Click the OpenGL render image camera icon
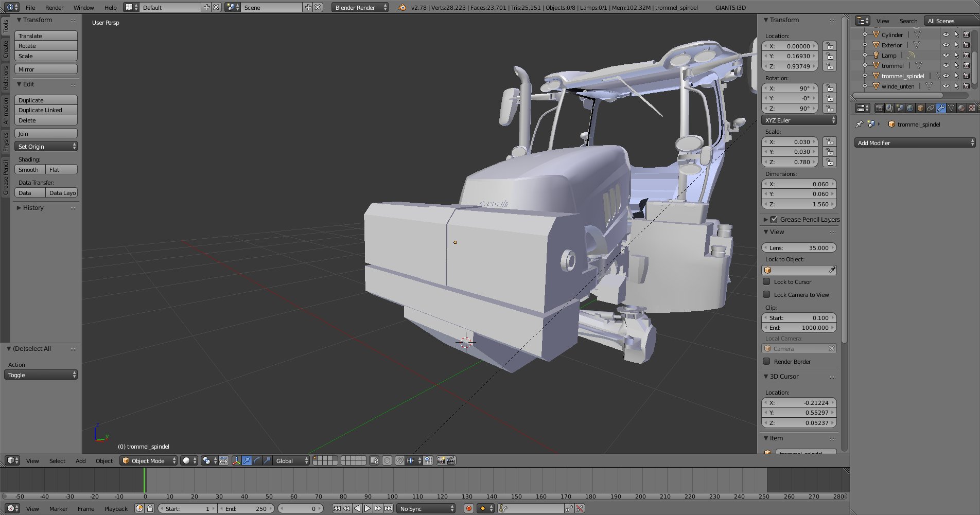The width and height of the screenshot is (980, 515). pos(441,460)
